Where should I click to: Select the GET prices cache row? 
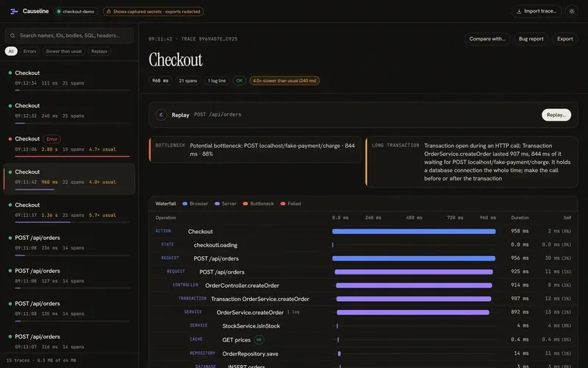click(363, 340)
